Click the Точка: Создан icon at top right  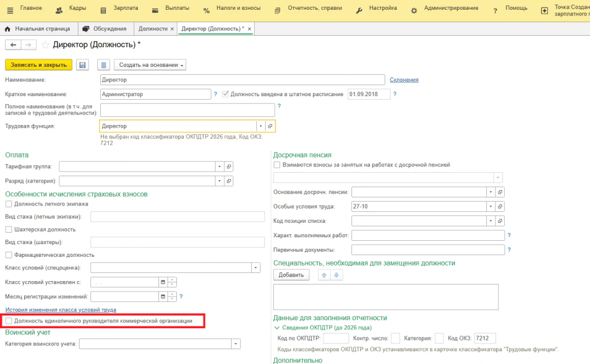tap(544, 10)
